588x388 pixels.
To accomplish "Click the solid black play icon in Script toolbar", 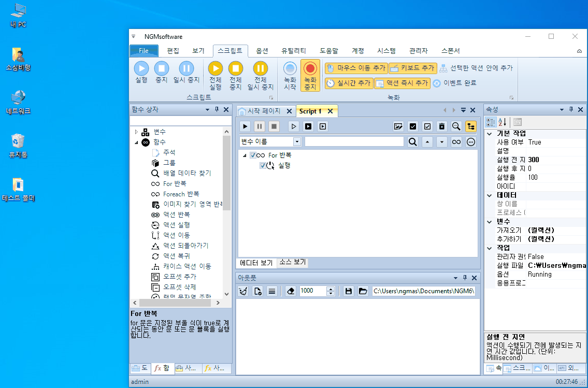I will (x=245, y=127).
